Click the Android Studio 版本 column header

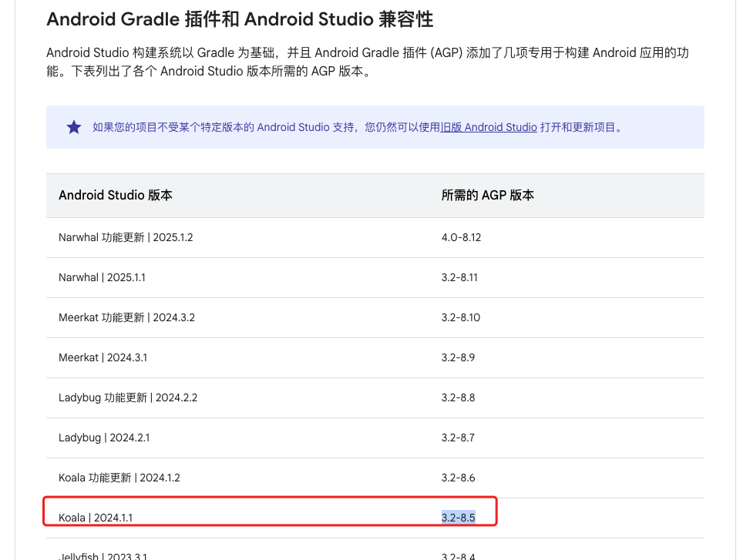point(116,196)
